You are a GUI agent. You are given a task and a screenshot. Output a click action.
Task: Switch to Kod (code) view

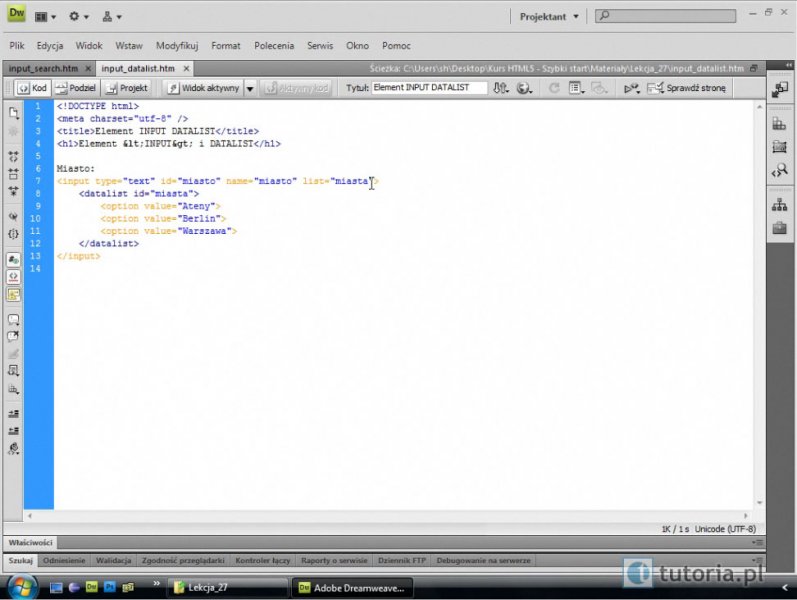pyautogui.click(x=31, y=88)
